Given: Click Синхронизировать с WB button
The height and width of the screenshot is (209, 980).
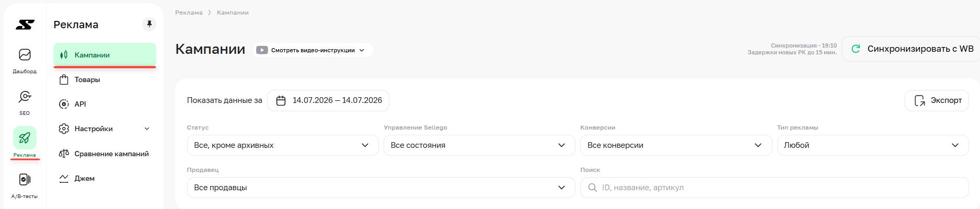Looking at the screenshot, I should click(911, 49).
